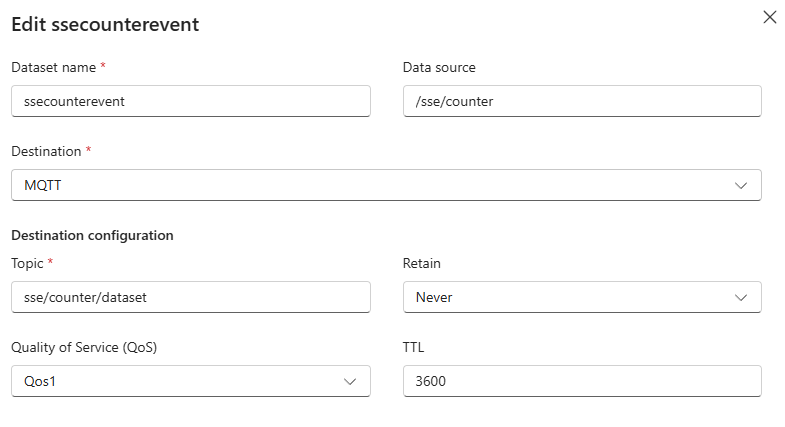Image resolution: width=785 pixels, height=427 pixels.
Task: Click the Retain dropdown chevron arrow
Action: click(741, 297)
